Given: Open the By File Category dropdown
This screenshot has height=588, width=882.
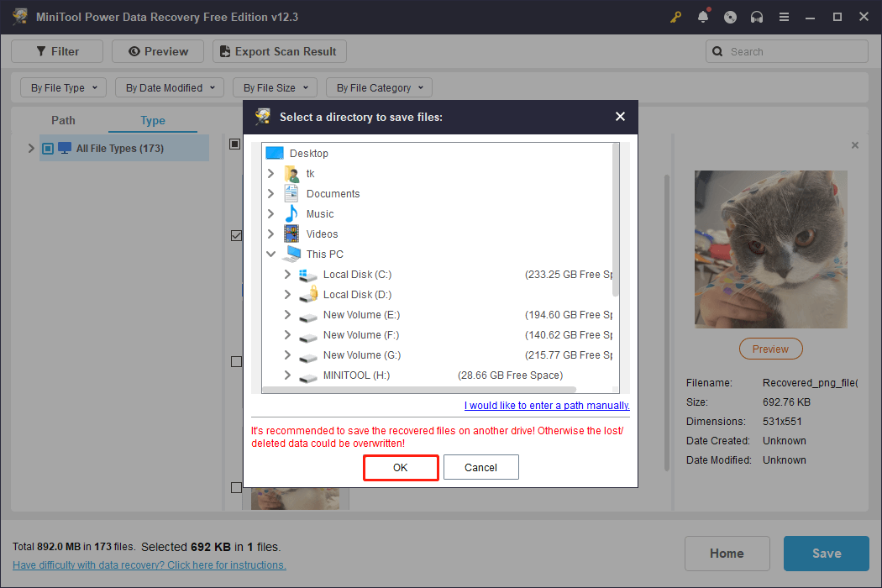Looking at the screenshot, I should [379, 87].
